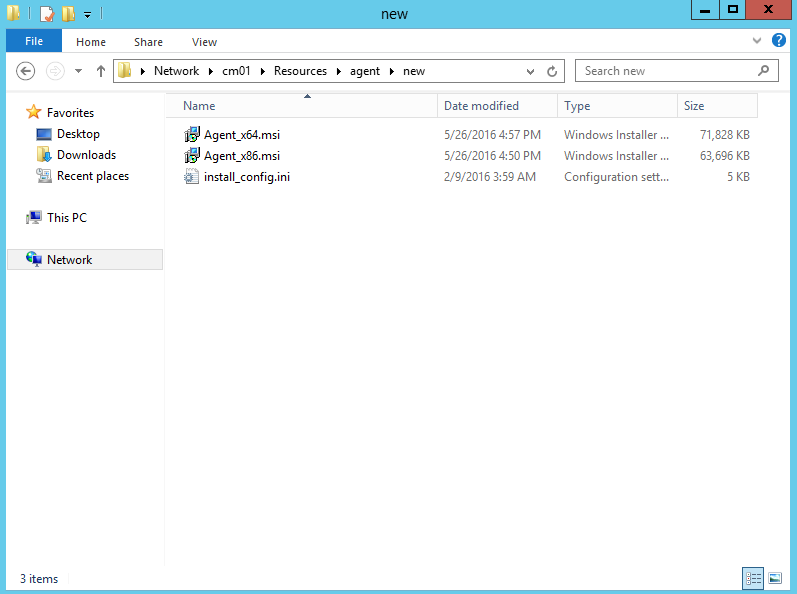Click the Properties quick access icon

(46, 14)
